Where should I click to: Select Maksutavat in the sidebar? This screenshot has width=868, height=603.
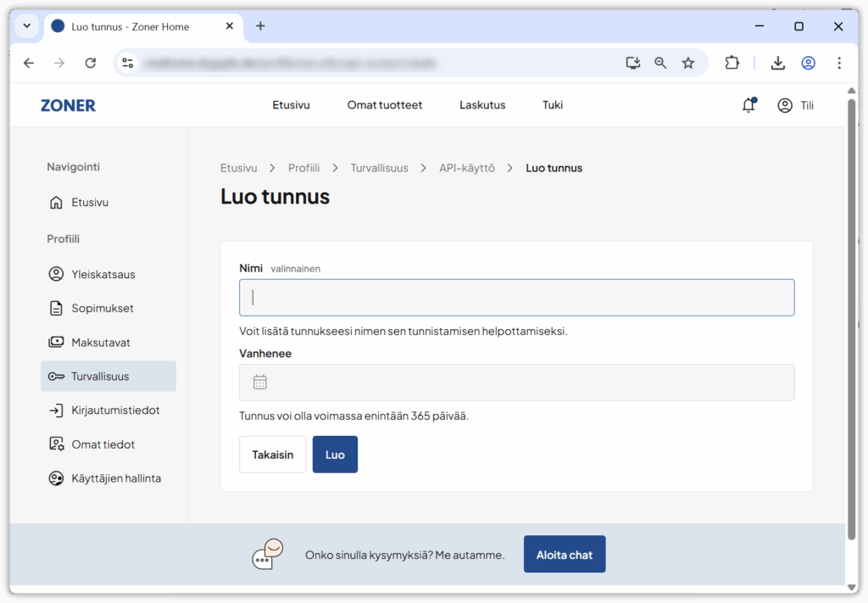click(x=100, y=343)
